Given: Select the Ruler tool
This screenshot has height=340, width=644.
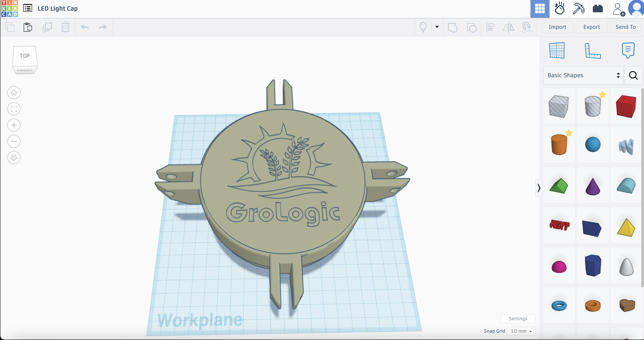Looking at the screenshot, I should (x=592, y=51).
